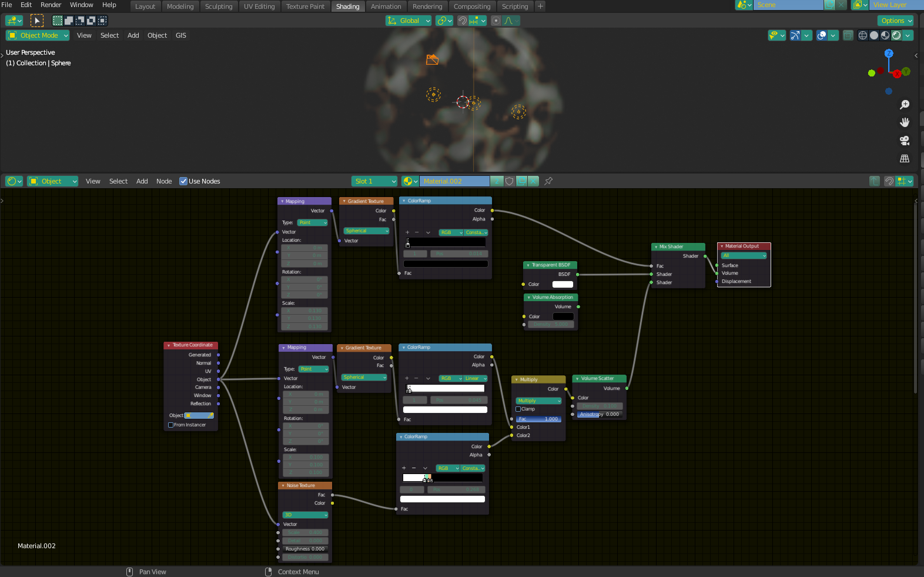Open the view layer browse icon

pyautogui.click(x=860, y=5)
